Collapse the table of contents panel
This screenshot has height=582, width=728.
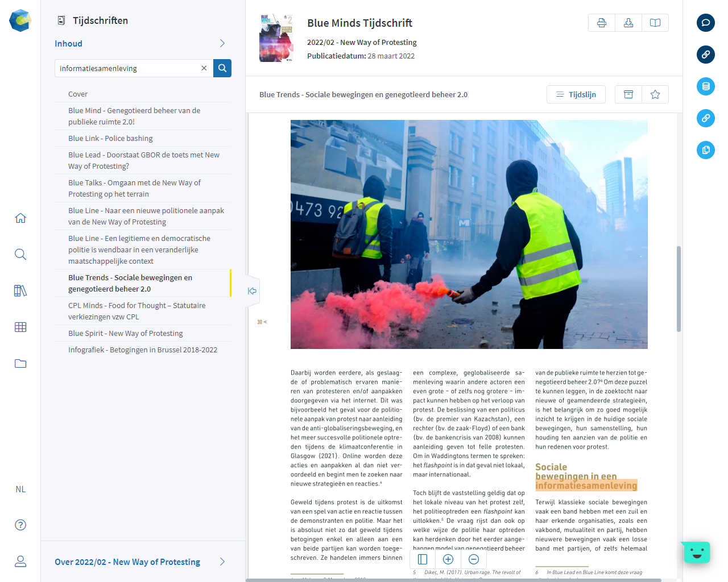click(253, 291)
